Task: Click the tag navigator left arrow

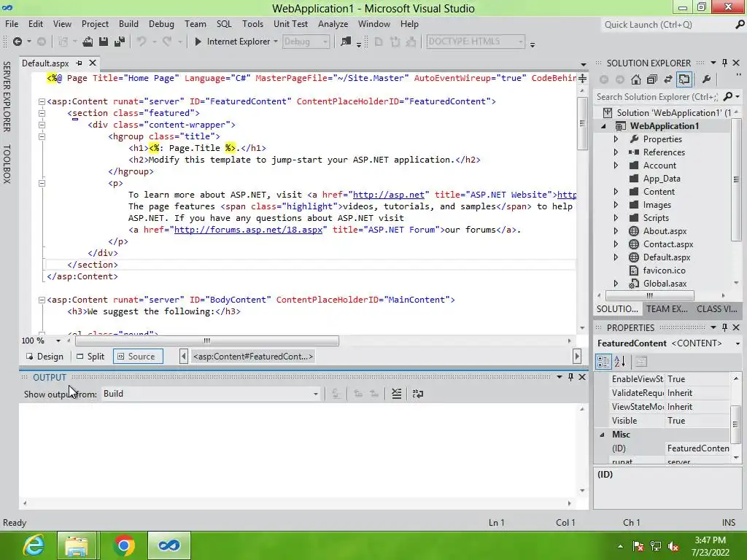Action: (x=183, y=356)
